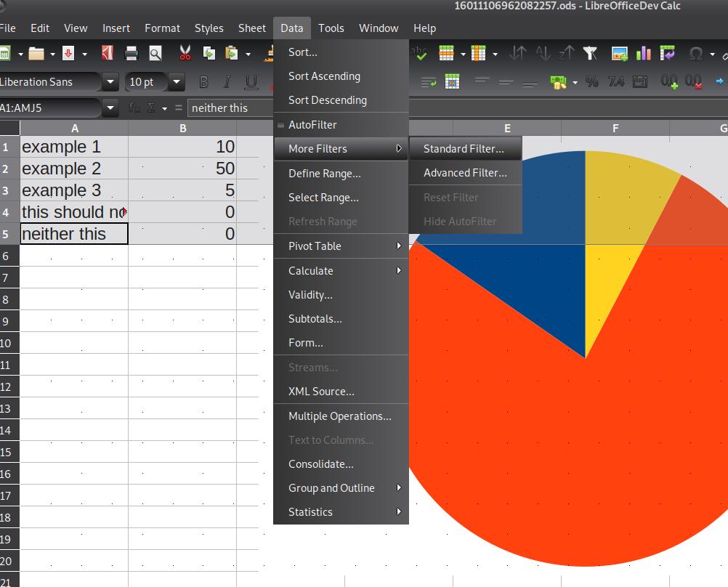728x587 pixels.
Task: Click the Add Decimal Place icon
Action: [x=670, y=81]
